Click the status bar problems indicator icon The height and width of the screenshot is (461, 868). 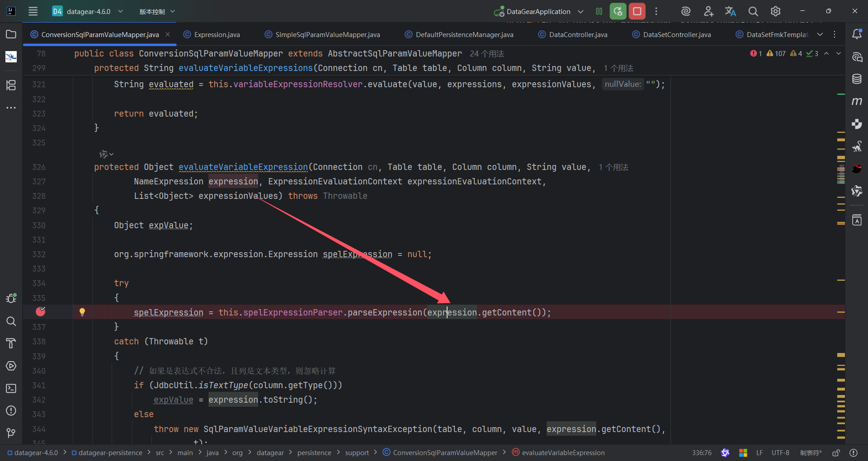tap(854, 452)
